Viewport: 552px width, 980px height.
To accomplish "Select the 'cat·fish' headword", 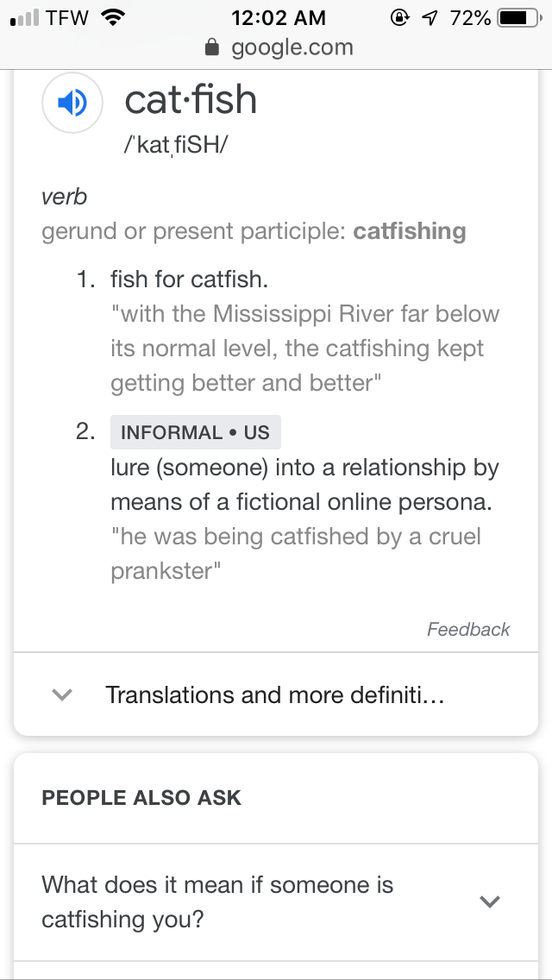I will 191,100.
